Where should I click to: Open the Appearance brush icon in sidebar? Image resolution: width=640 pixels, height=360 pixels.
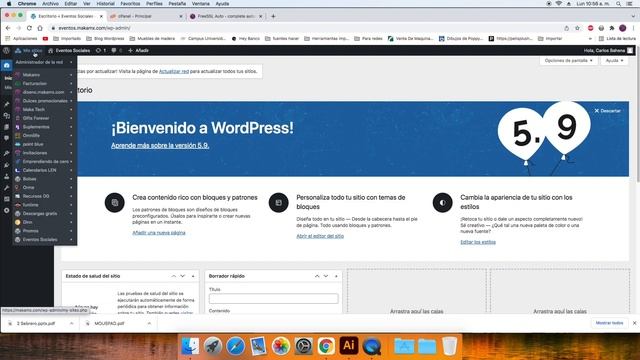point(7,153)
